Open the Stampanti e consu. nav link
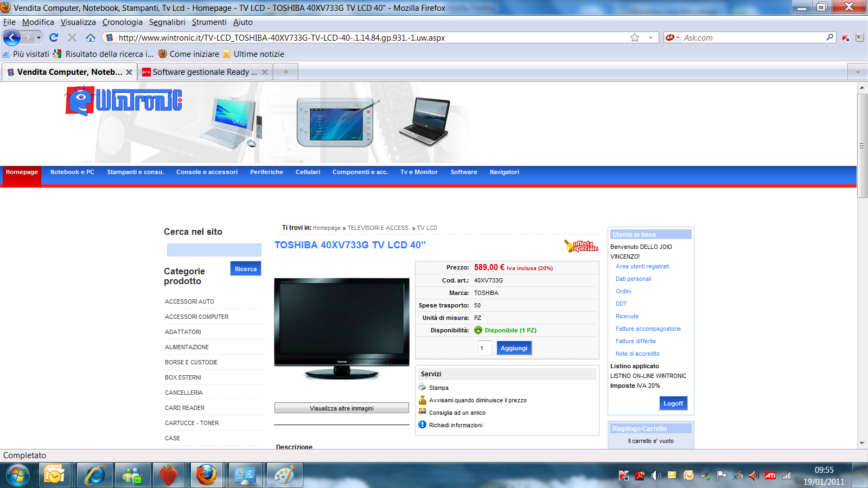The height and width of the screenshot is (488, 868). (136, 172)
